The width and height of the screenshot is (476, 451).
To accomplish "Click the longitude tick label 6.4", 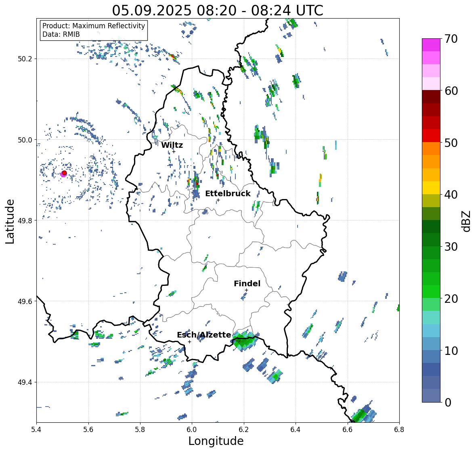I will (296, 430).
